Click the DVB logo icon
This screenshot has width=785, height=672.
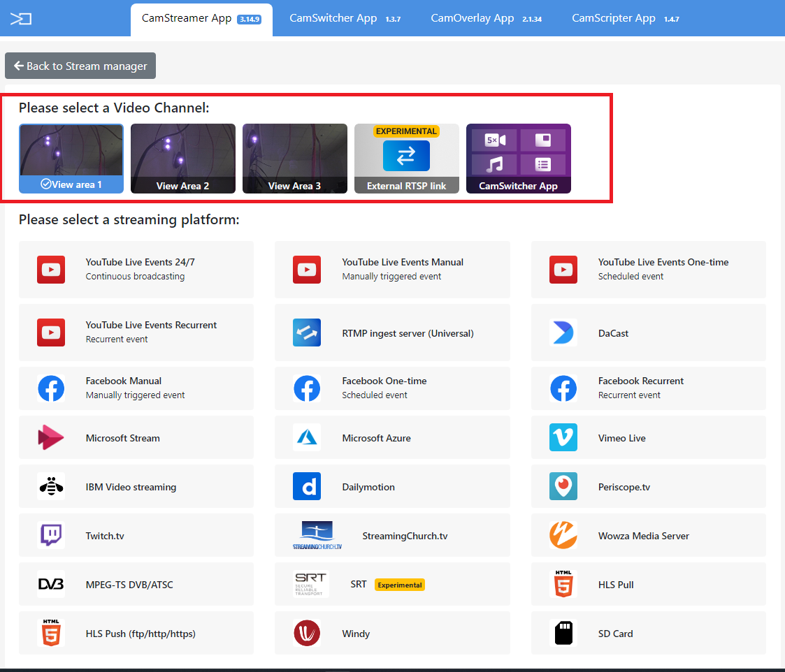[x=51, y=584]
